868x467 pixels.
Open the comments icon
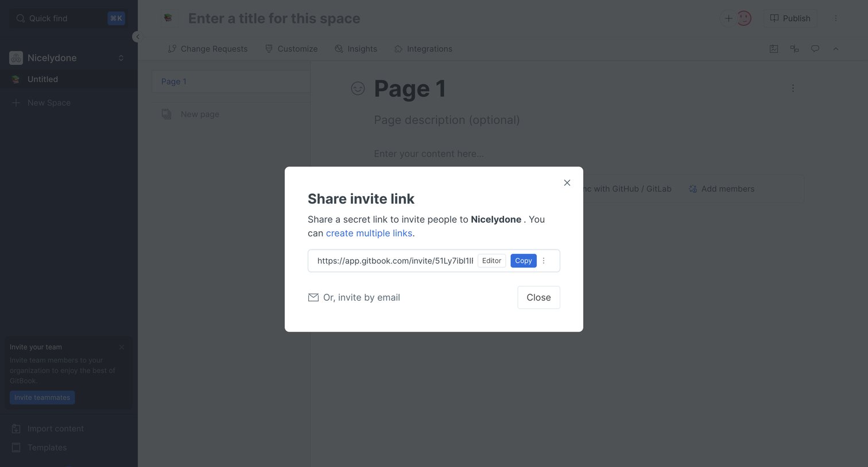pos(815,49)
